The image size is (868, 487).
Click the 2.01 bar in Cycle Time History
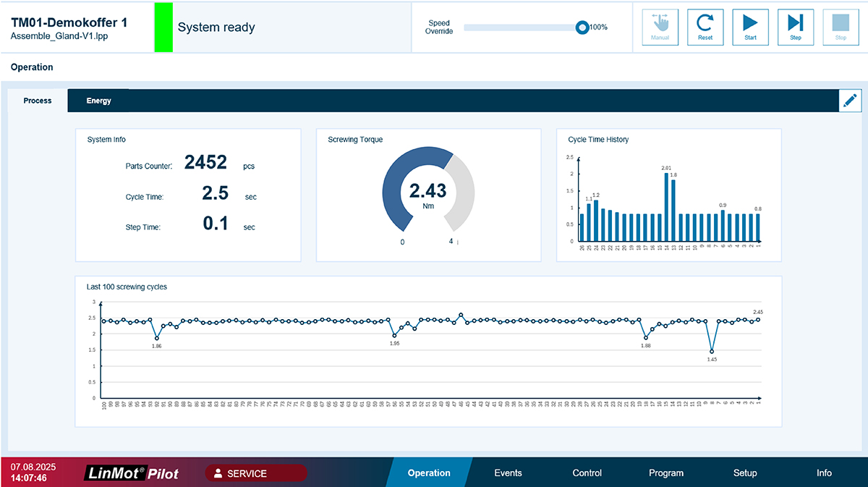pos(666,207)
